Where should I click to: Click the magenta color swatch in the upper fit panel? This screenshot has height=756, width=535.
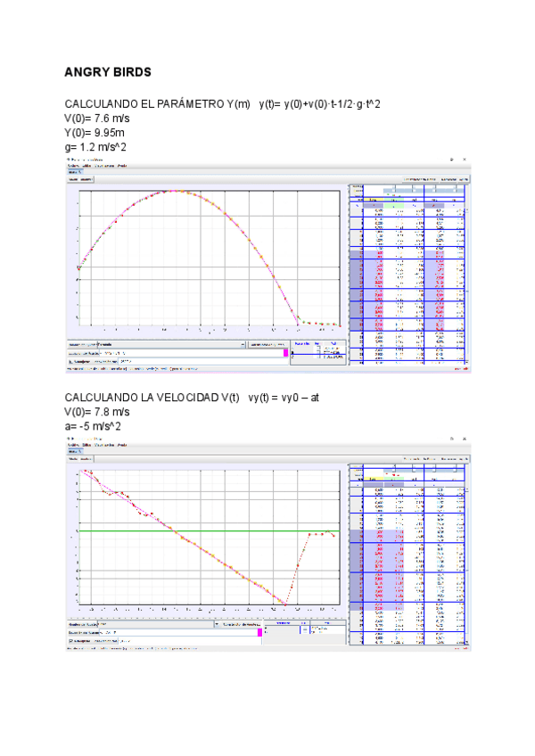pyautogui.click(x=286, y=353)
